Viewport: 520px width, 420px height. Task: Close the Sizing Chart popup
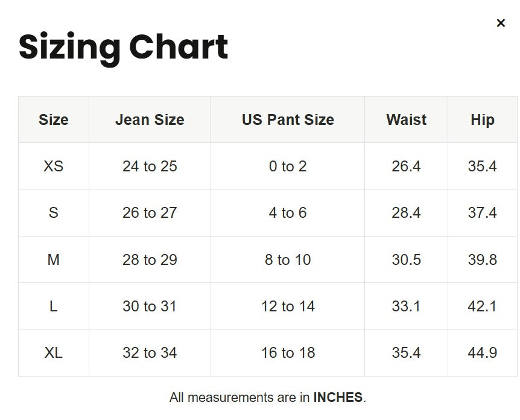coord(501,23)
